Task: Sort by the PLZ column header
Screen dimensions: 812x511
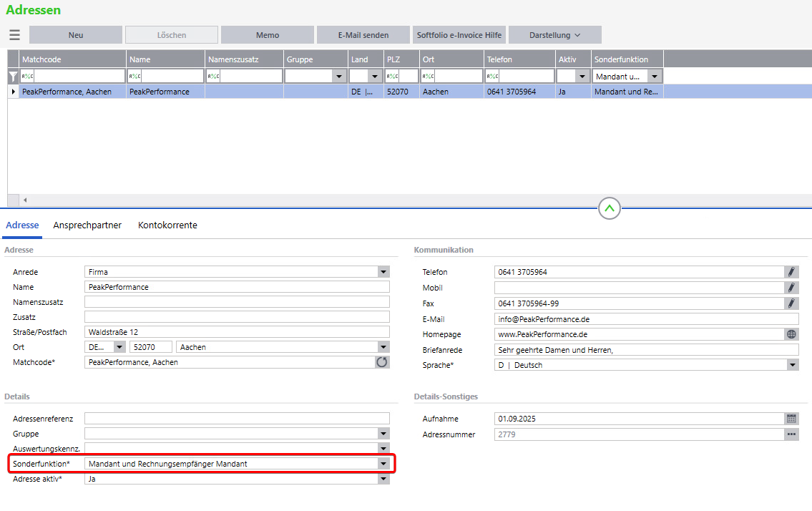Action: click(401, 59)
